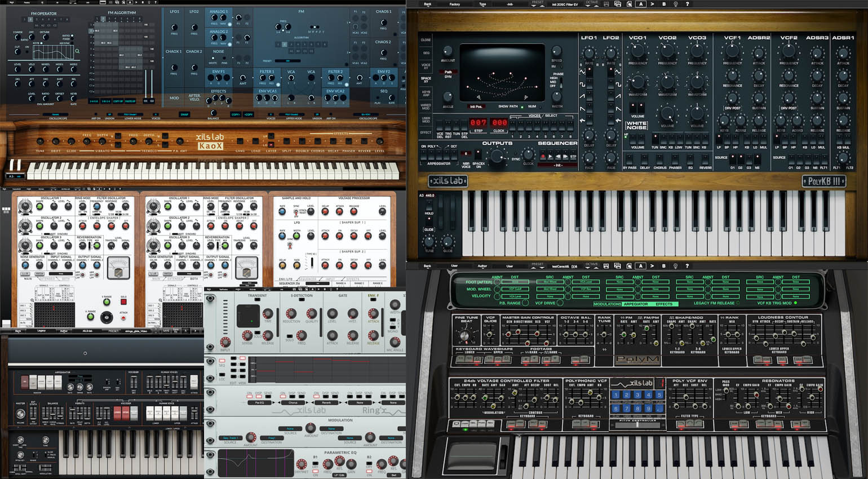Select the random noise waveform icon for PolyKB III LFO1

(583, 120)
